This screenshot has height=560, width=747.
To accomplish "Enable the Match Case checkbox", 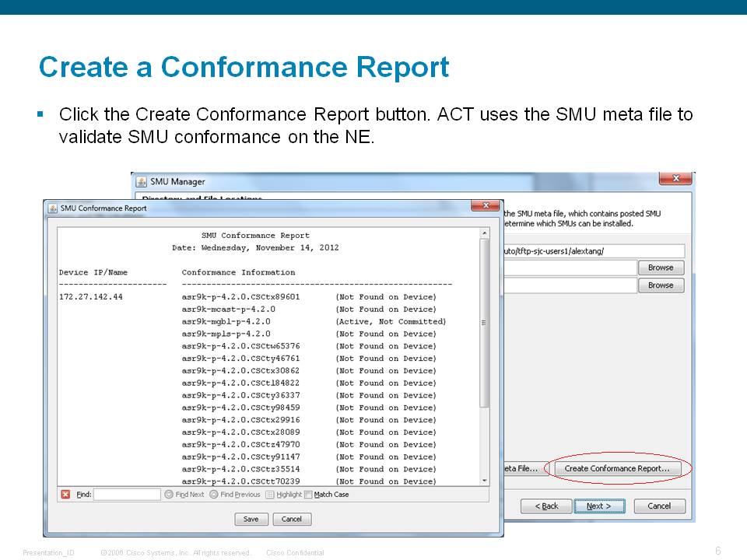I will pos(308,495).
